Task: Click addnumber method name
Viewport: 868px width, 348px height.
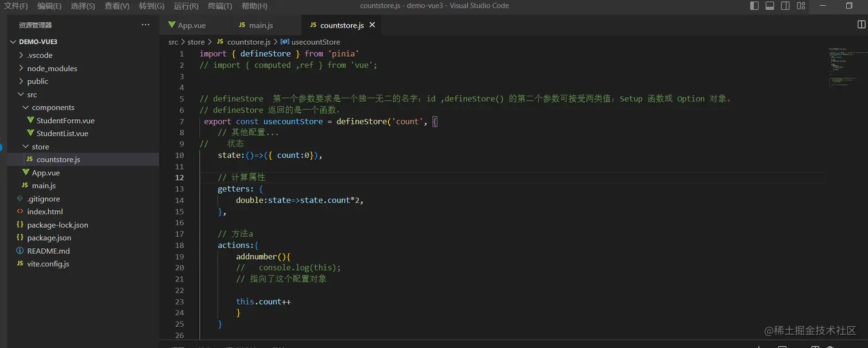Action: 257,256
